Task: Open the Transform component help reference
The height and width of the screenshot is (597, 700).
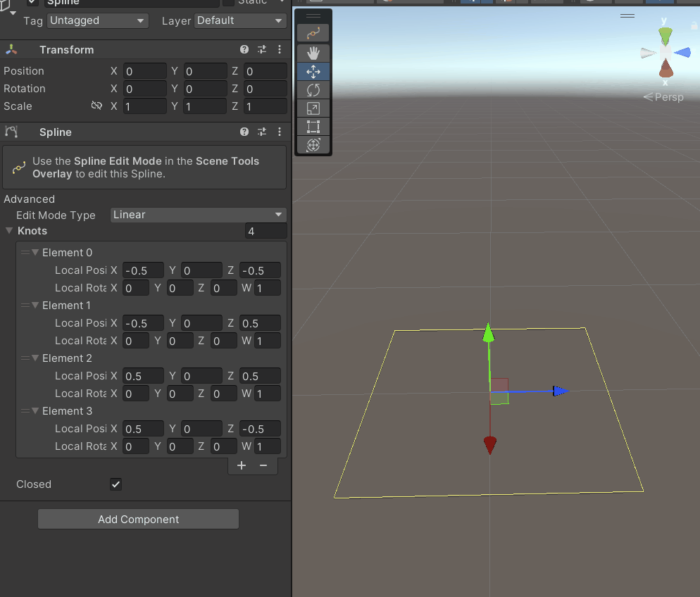Action: coord(244,49)
